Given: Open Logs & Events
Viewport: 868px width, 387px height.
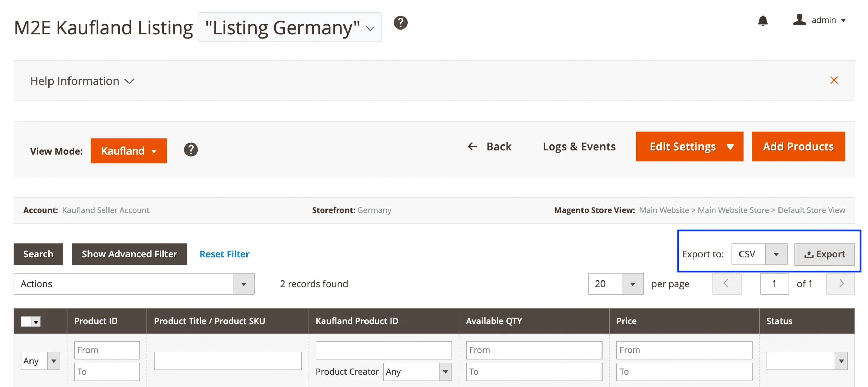Looking at the screenshot, I should 579,147.
